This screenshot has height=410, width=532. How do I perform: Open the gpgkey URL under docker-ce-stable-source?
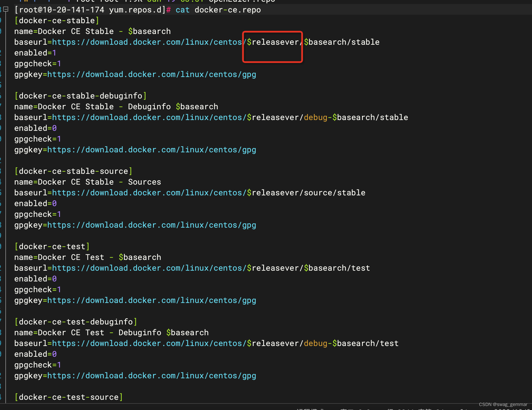[152, 225]
